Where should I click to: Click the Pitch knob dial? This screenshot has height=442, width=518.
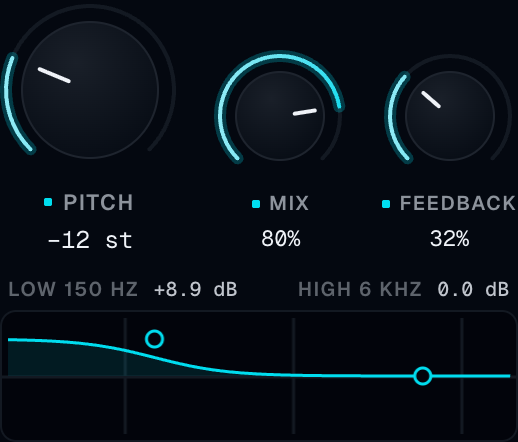click(90, 90)
